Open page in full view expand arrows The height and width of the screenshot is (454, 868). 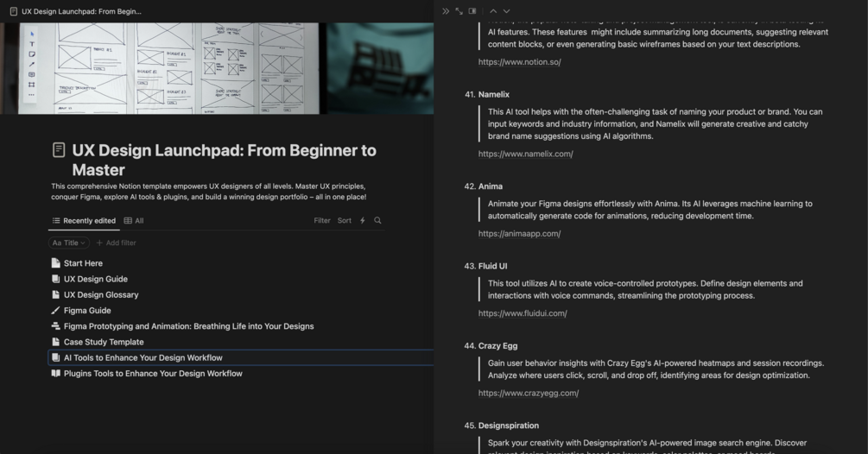pyautogui.click(x=459, y=11)
